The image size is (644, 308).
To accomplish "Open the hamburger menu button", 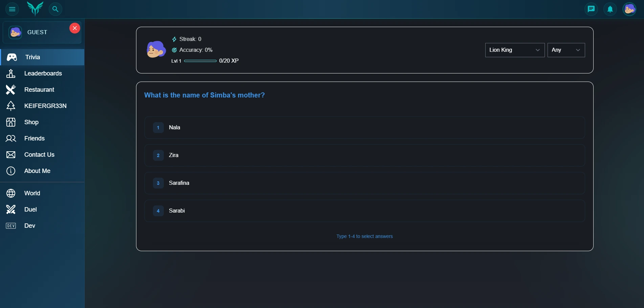I will coord(12,9).
